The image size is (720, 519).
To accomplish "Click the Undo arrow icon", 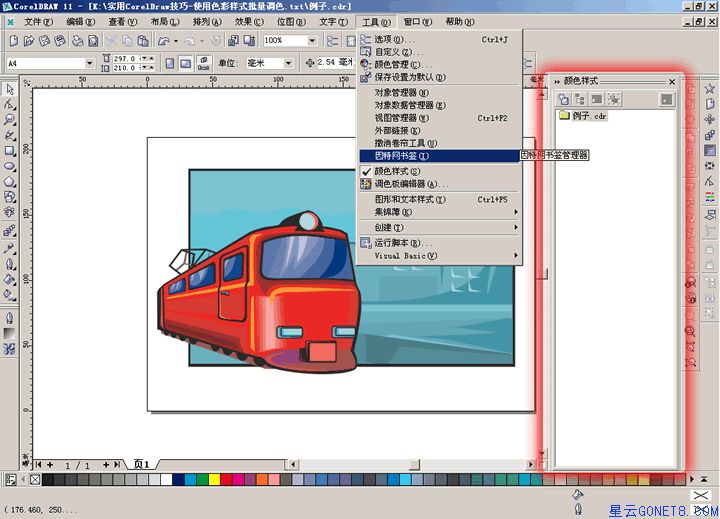I will [163, 41].
